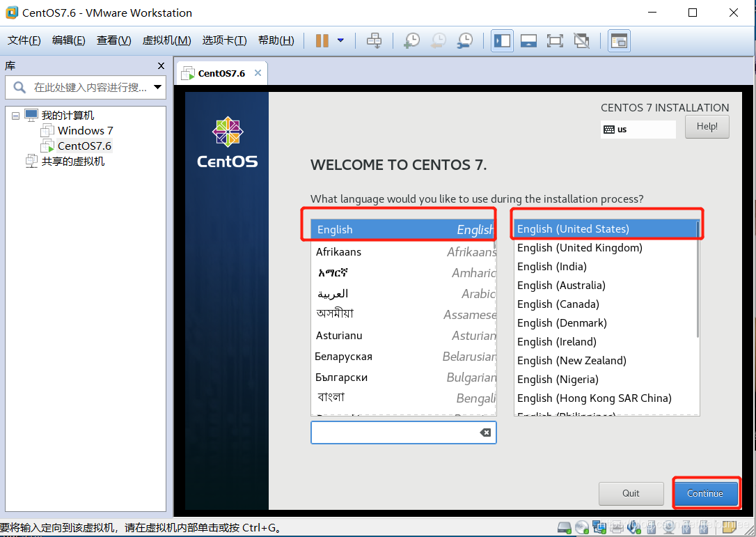Click the webcam status icon
Screen dimensions: 756x537
669,527
